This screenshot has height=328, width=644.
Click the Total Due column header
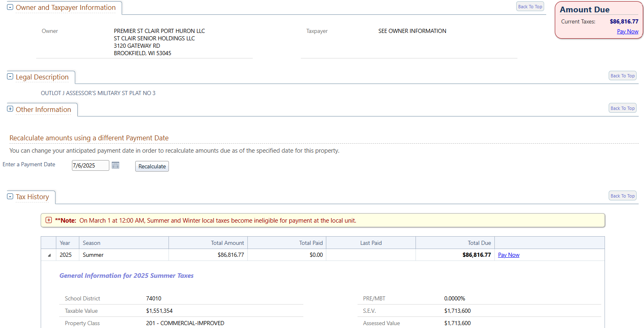click(x=479, y=243)
